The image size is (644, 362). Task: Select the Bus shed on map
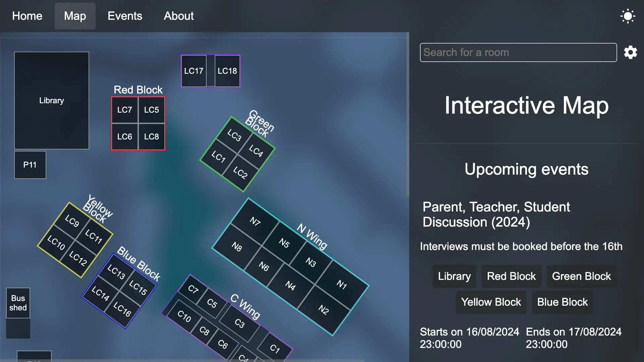(18, 303)
